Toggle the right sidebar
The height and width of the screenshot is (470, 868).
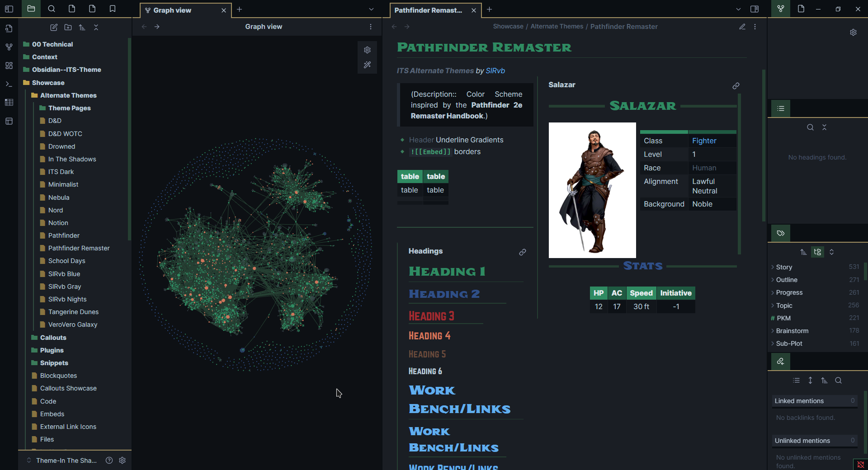[755, 9]
